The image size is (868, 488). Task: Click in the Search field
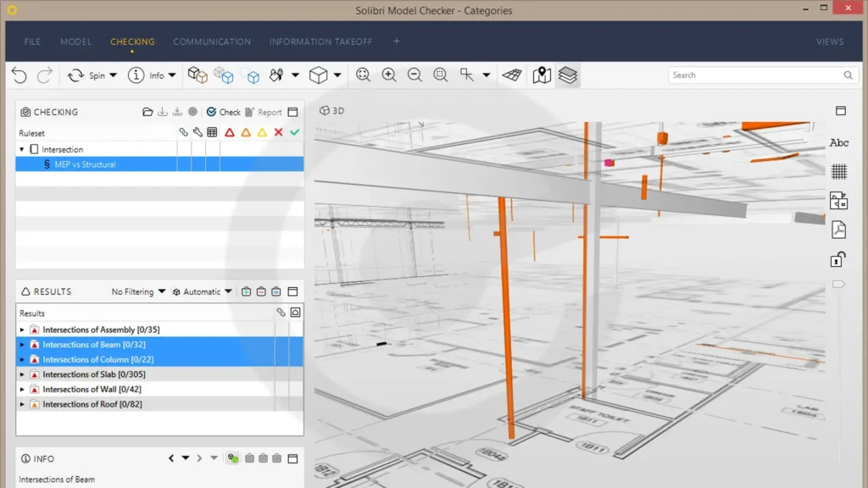(762, 75)
